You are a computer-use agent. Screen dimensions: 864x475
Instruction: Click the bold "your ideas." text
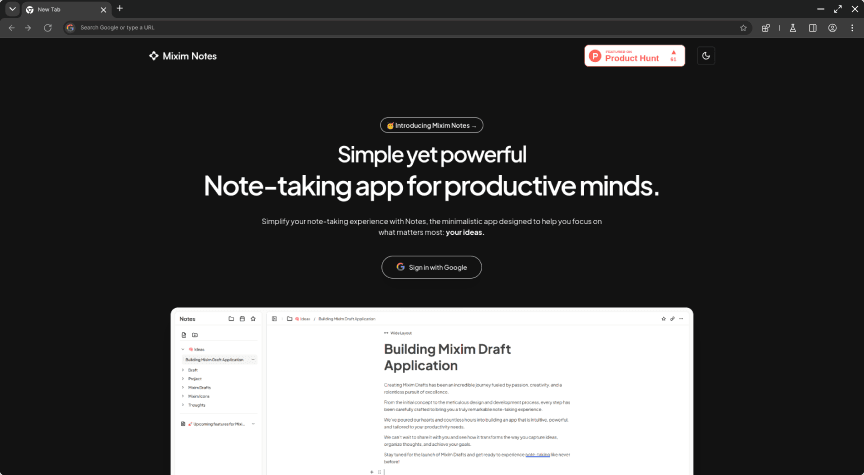coord(465,233)
